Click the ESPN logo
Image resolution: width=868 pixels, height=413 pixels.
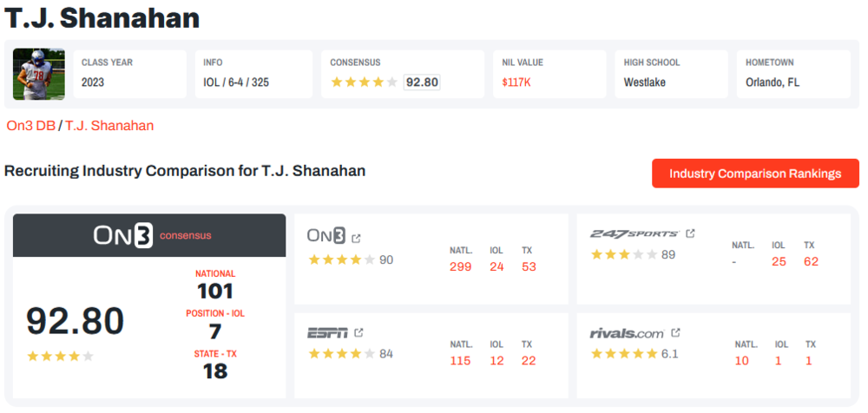pyautogui.click(x=327, y=332)
